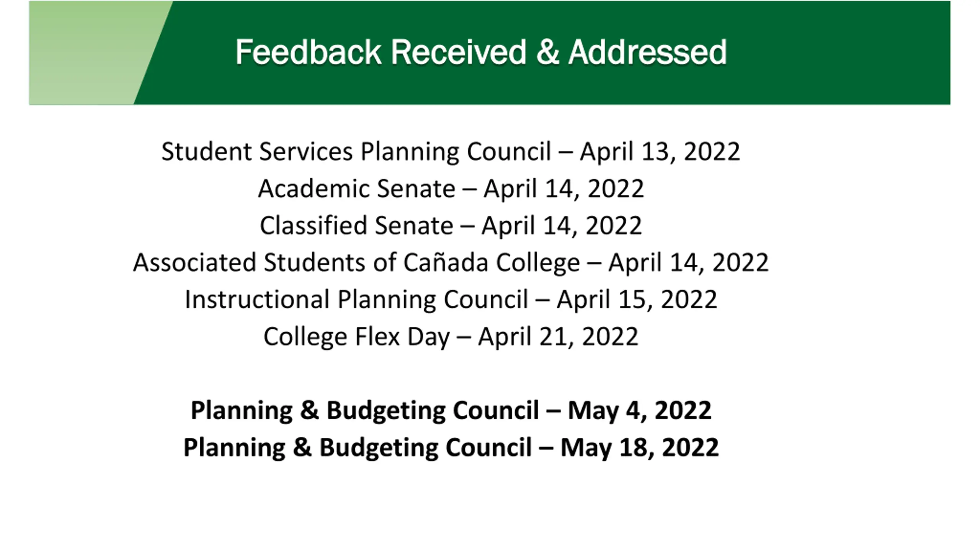Select the Instructional Planning Council text
Screen dimensions: 980x551
coord(356,299)
